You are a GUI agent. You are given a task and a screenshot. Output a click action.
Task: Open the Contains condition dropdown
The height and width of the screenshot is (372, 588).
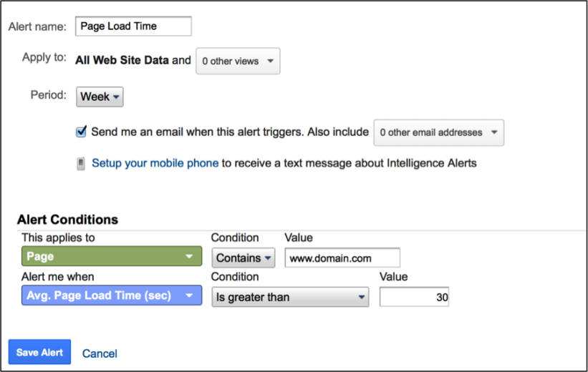coord(244,258)
